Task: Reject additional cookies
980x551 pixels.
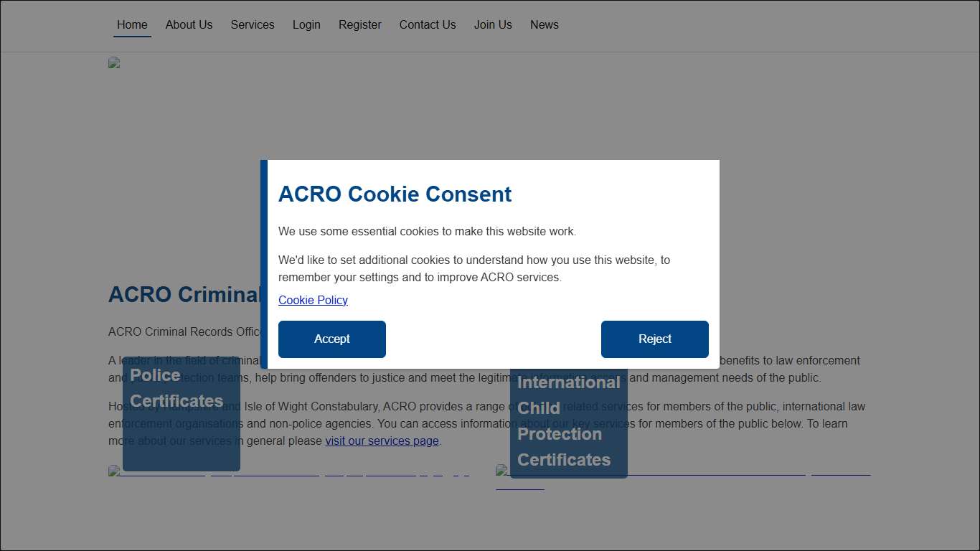Action: pos(654,339)
